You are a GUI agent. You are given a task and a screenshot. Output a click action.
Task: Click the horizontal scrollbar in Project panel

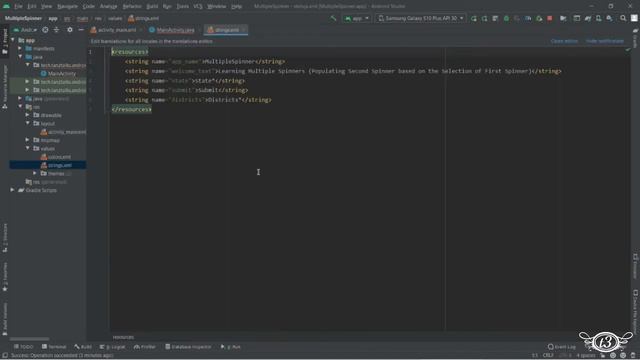tap(29, 339)
